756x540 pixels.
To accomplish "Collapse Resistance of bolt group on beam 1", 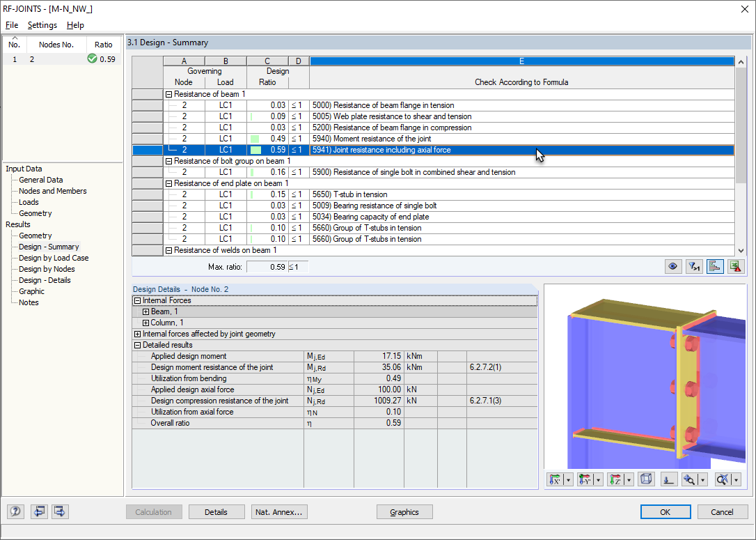I will [168, 161].
